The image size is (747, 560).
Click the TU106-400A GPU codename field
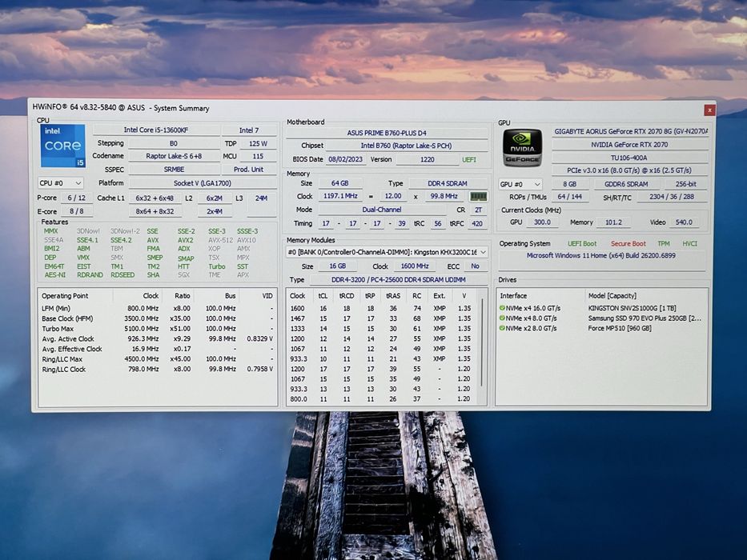coord(630,158)
